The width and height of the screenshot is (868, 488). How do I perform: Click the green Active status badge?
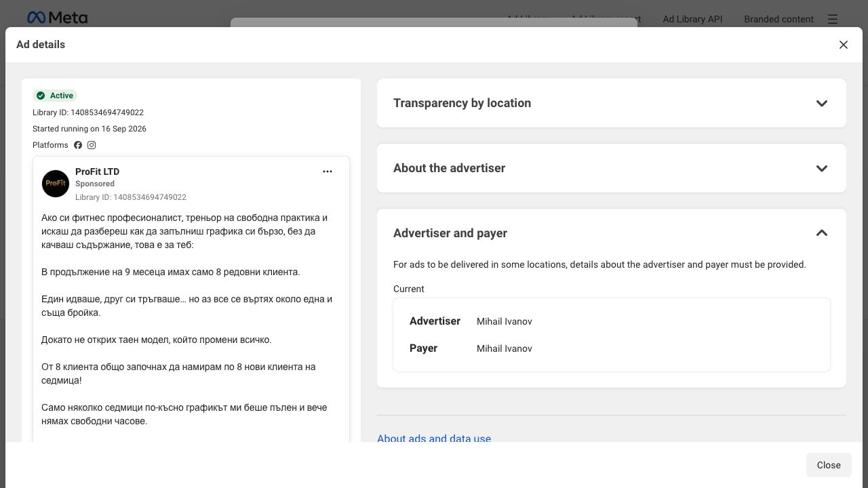[x=55, y=96]
